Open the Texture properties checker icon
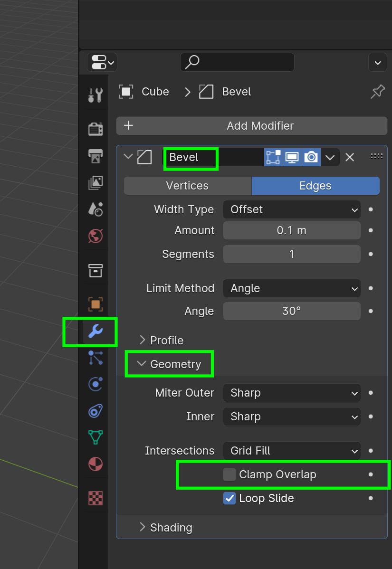This screenshot has width=392, height=569. 95,498
